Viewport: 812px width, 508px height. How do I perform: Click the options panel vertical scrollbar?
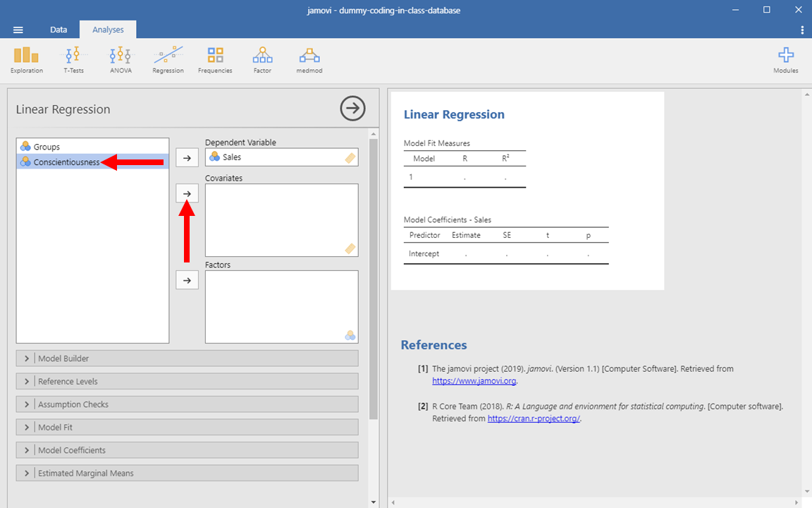pos(374,282)
